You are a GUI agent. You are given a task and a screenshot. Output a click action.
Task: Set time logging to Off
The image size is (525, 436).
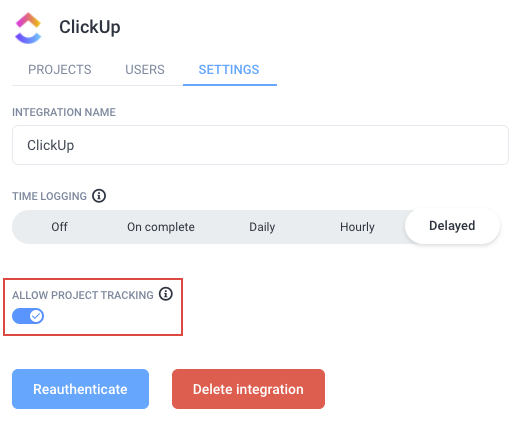click(x=59, y=227)
